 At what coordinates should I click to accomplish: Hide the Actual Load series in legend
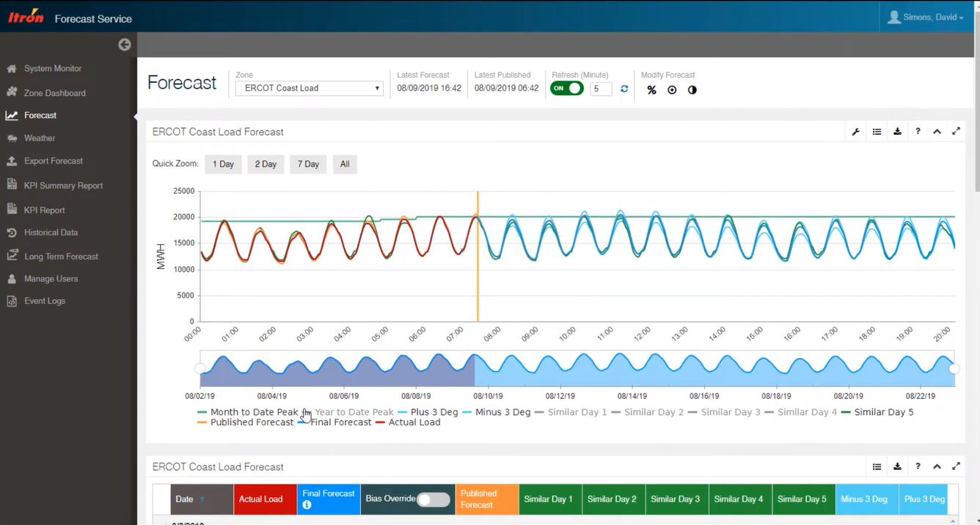pos(414,422)
